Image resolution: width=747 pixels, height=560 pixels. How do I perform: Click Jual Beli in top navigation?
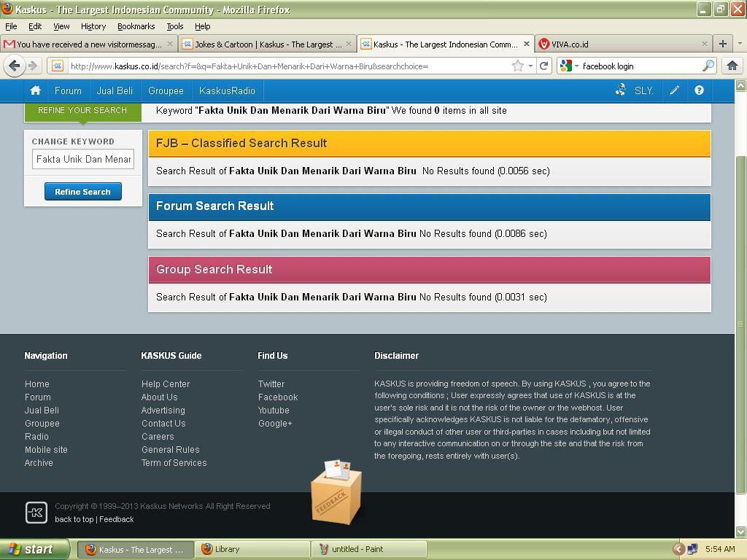tap(115, 90)
